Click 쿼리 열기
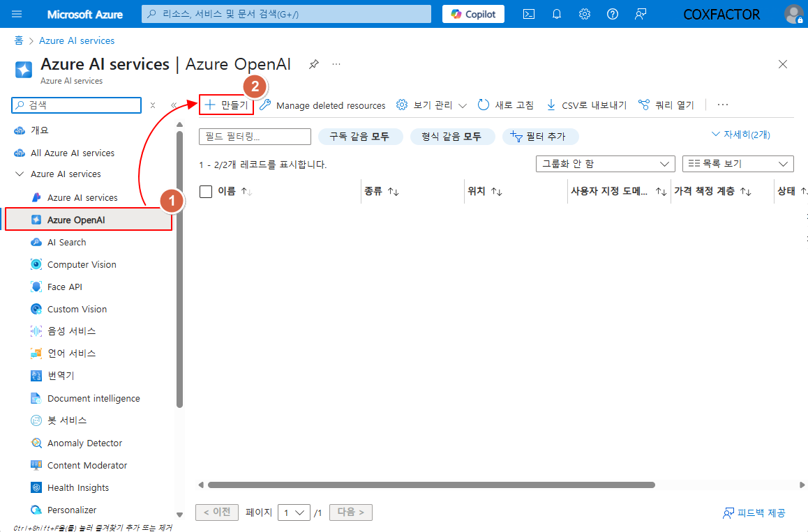808x532 pixels. (666, 105)
